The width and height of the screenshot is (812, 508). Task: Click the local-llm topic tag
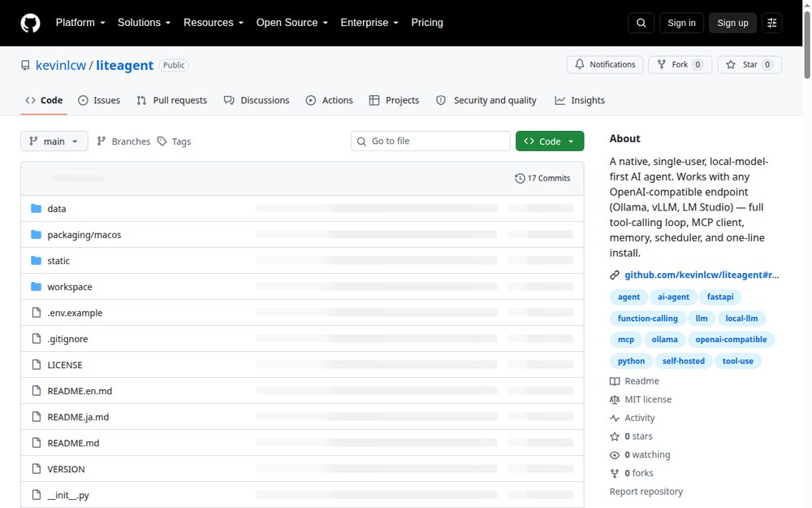(741, 319)
